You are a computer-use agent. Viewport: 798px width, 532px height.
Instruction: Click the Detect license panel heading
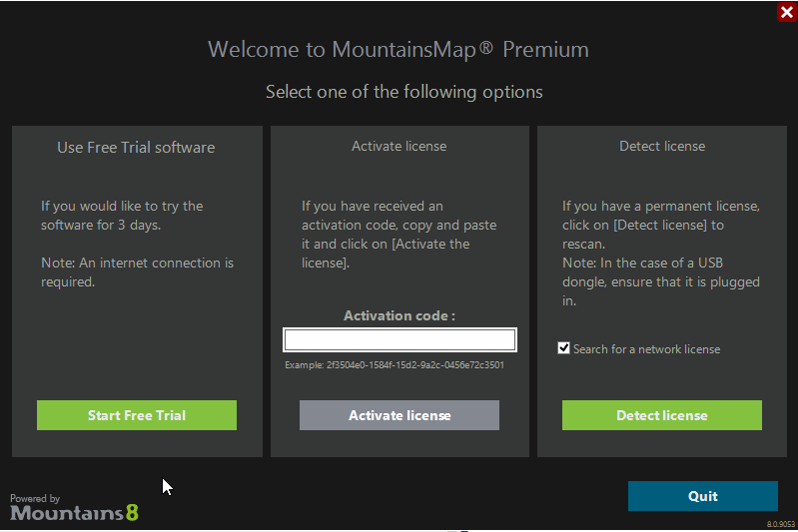(x=662, y=146)
